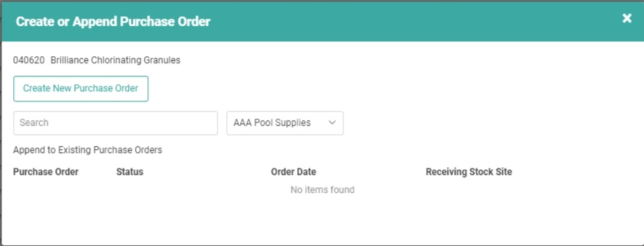Click the Status column header
Screen dimensions: 644x246
click(x=129, y=172)
